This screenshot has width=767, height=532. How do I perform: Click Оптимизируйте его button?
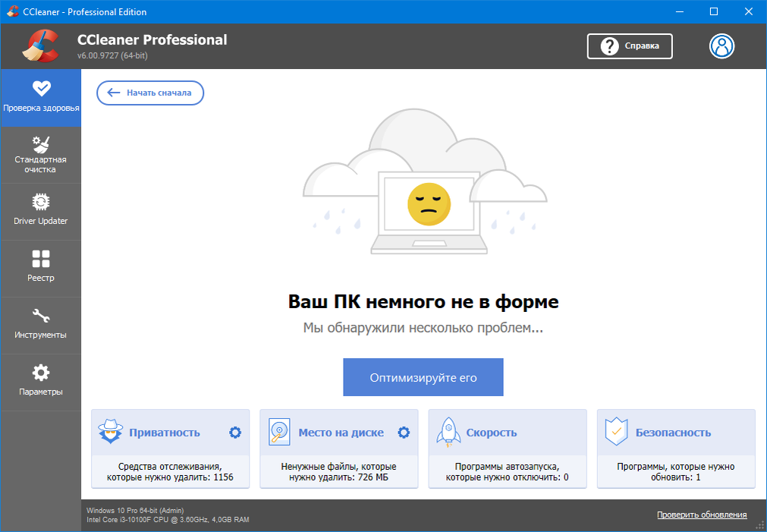pyautogui.click(x=423, y=377)
